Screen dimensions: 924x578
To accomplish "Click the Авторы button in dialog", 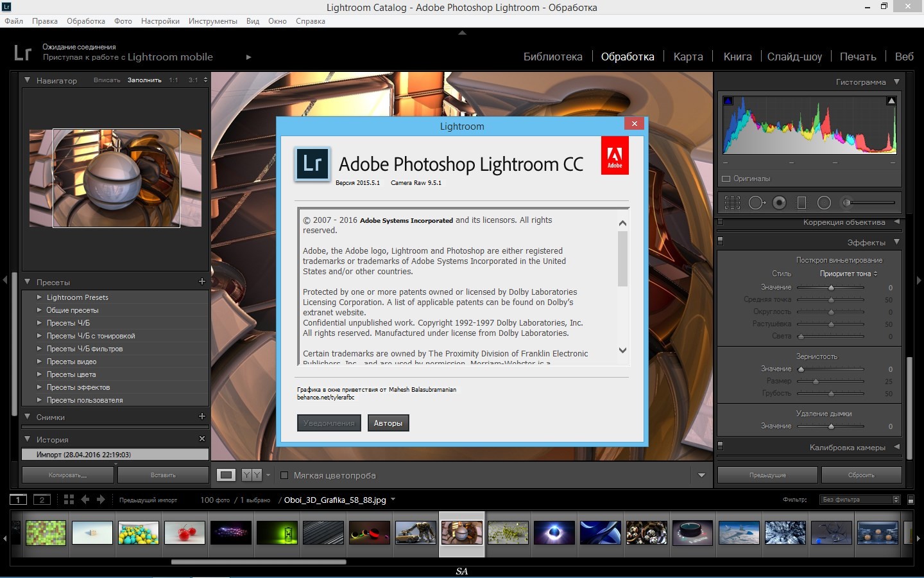I will (x=388, y=423).
